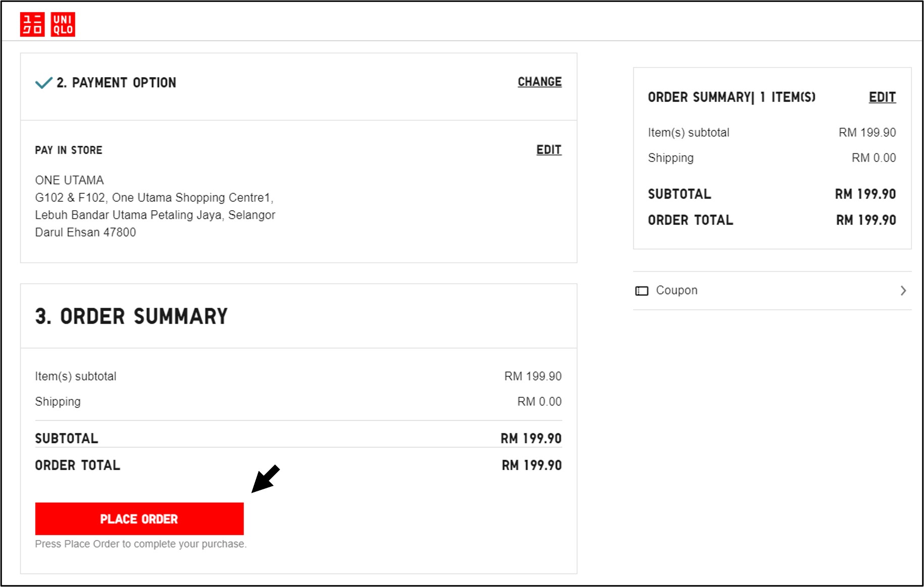Click the Darul Ehsan 47800 address line
924x587 pixels.
coord(85,232)
